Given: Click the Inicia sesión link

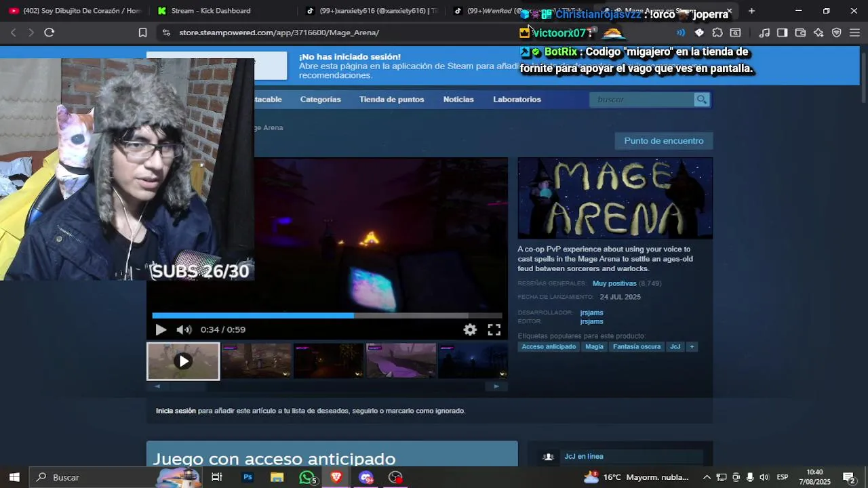Looking at the screenshot, I should 176,411.
